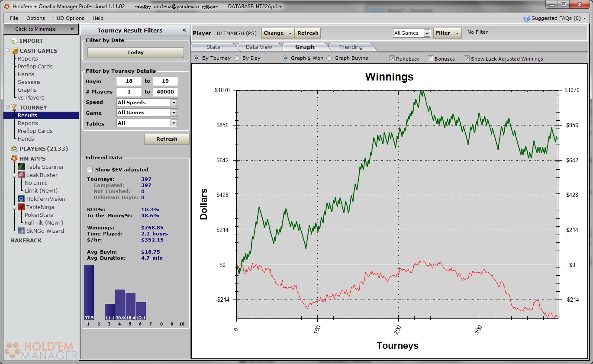
Task: Open LeakBuster app icon
Action: (x=21, y=175)
